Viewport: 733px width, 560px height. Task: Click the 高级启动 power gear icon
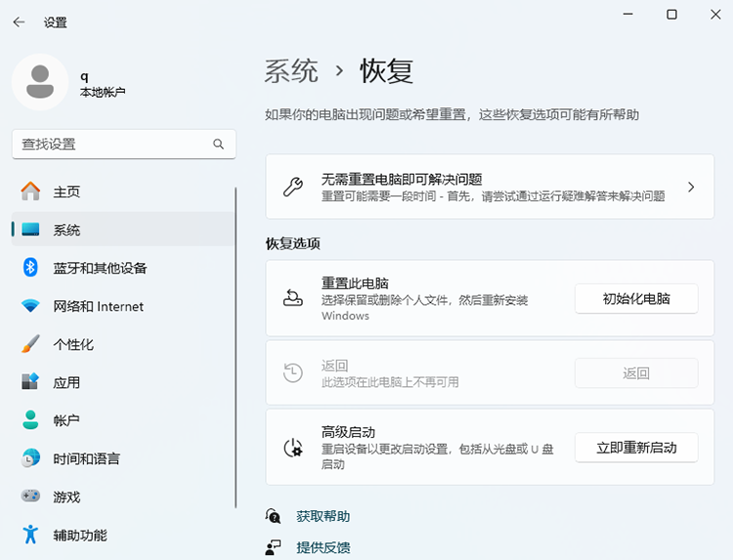pos(293,448)
